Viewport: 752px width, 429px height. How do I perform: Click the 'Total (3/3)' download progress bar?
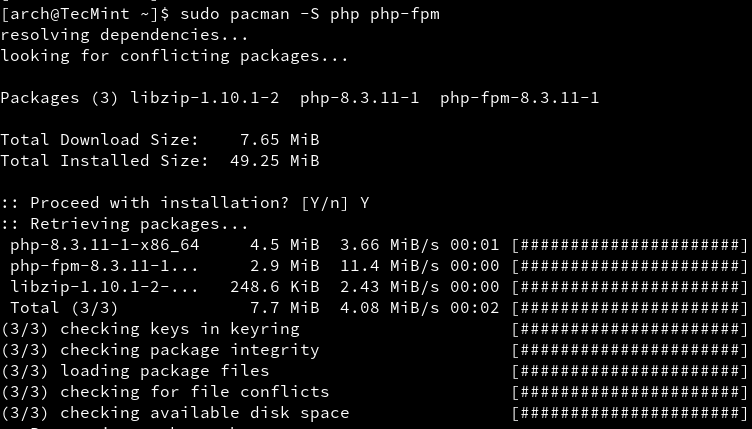pos(629,308)
